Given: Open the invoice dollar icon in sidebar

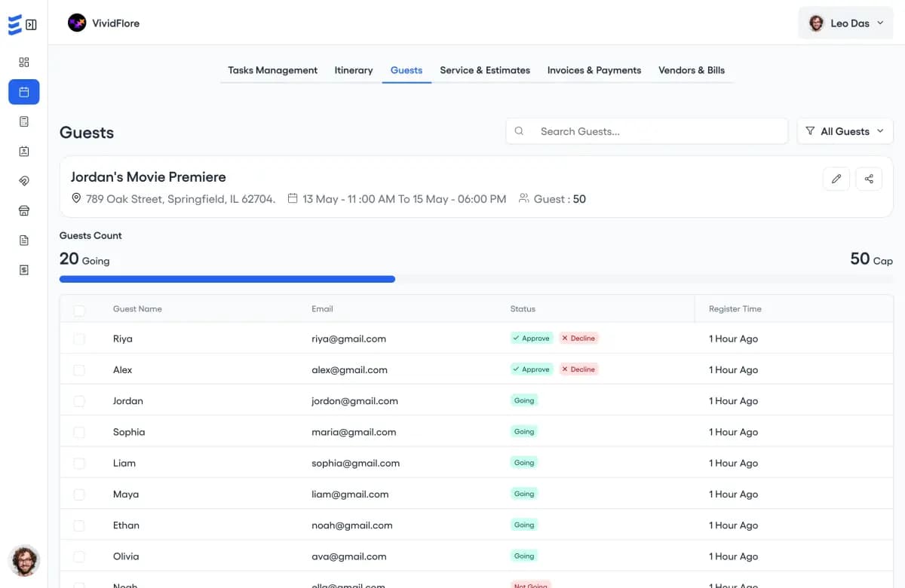Looking at the screenshot, I should pyautogui.click(x=23, y=269).
